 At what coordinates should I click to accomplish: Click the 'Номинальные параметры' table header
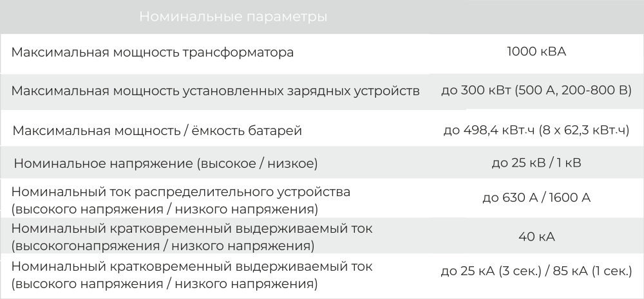point(233,17)
